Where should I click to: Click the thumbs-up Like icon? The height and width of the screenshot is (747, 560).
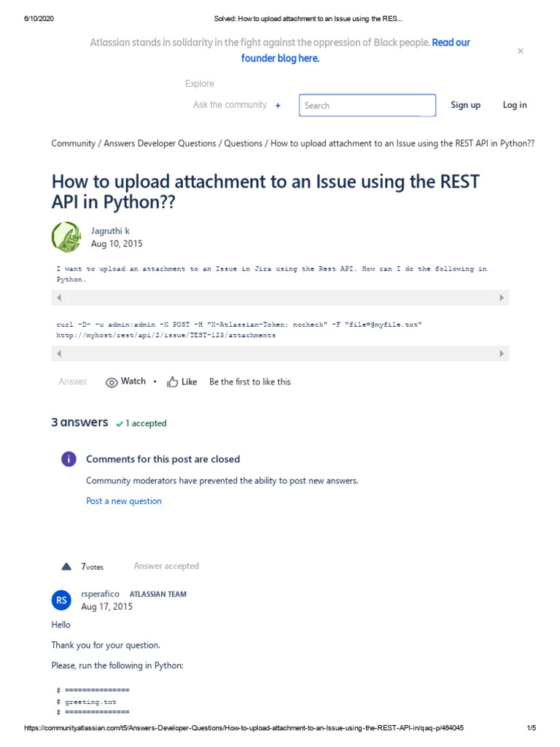click(x=173, y=382)
